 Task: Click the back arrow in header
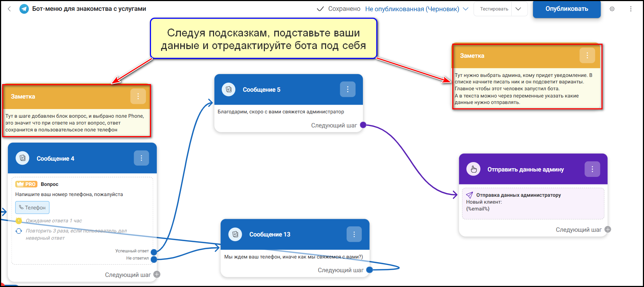coord(9,9)
